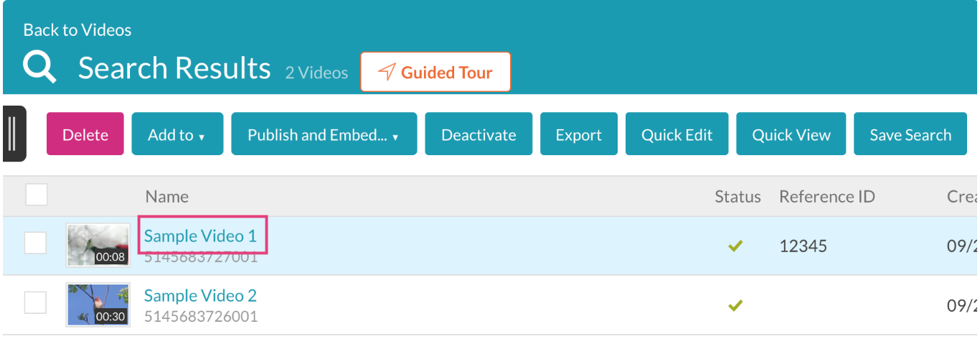Click the Sample Video 1 bird thumbnail
Image resolution: width=980 pixels, height=352 pixels.
pos(98,245)
